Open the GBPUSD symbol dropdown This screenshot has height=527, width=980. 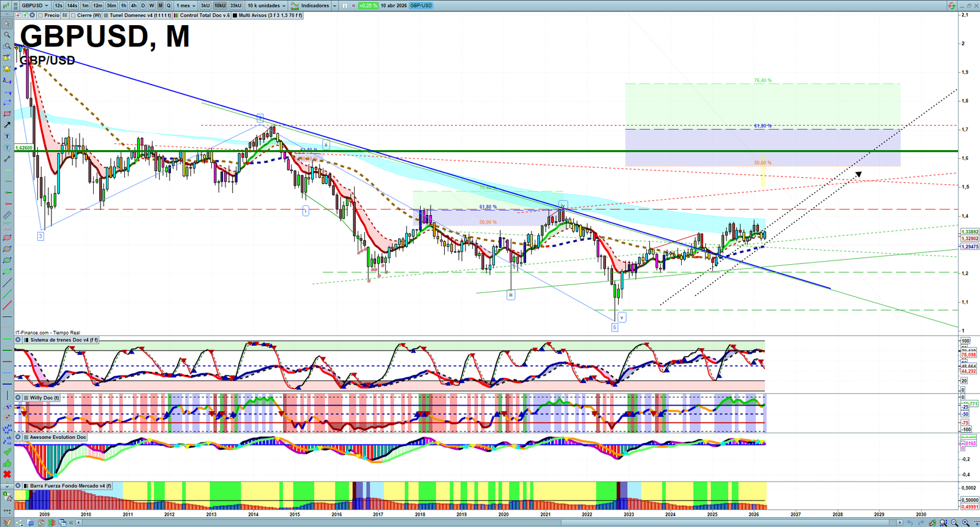point(35,6)
